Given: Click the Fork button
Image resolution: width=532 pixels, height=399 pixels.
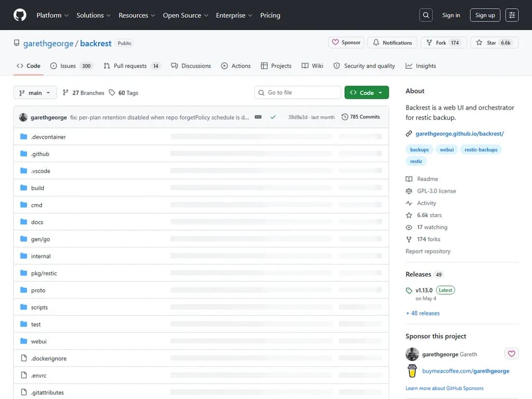Looking at the screenshot, I should click(x=444, y=43).
